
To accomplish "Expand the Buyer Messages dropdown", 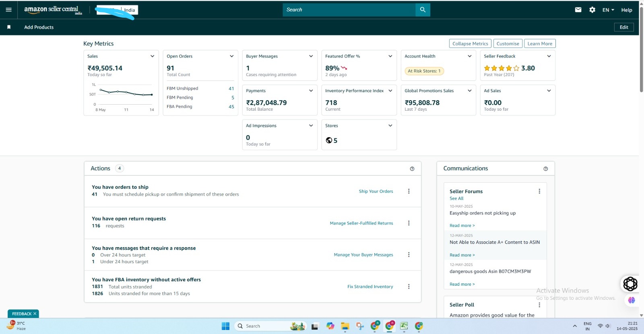I will click(x=311, y=56).
